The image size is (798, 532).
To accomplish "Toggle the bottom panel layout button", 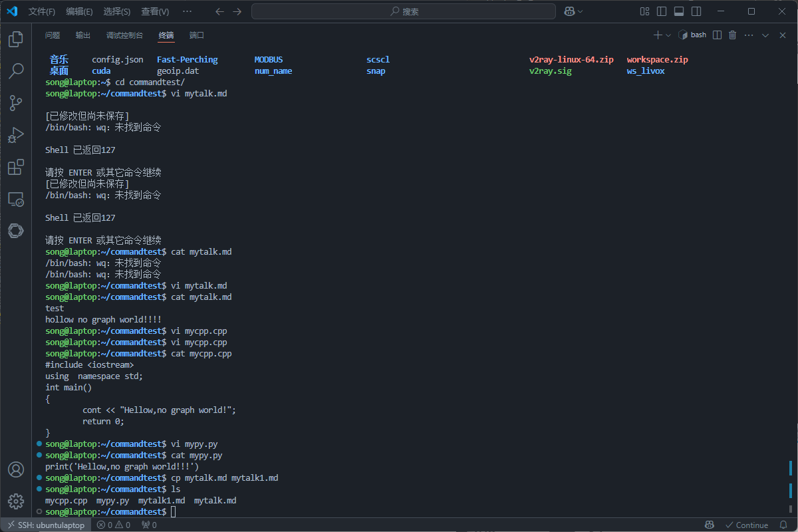I will tap(679, 11).
